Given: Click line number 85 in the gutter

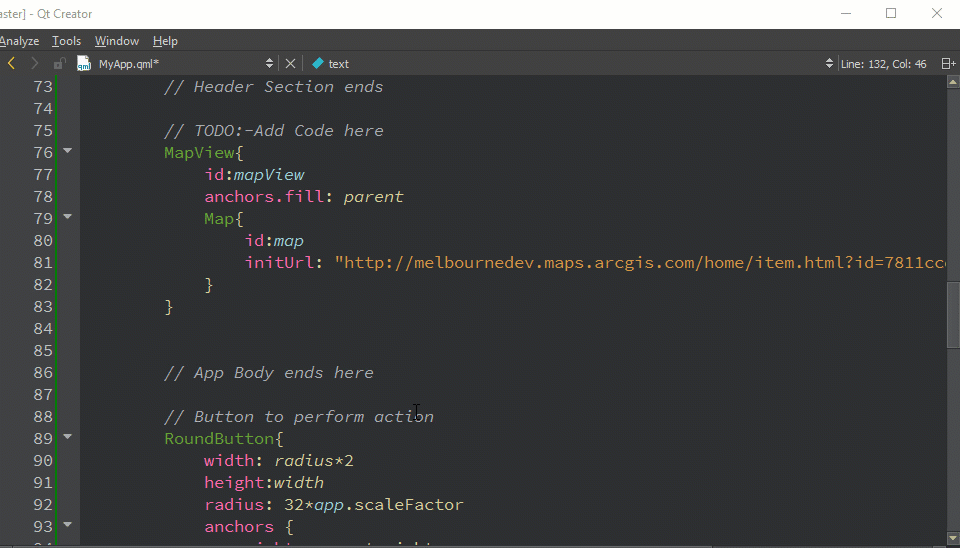Looking at the screenshot, I should coord(43,351).
